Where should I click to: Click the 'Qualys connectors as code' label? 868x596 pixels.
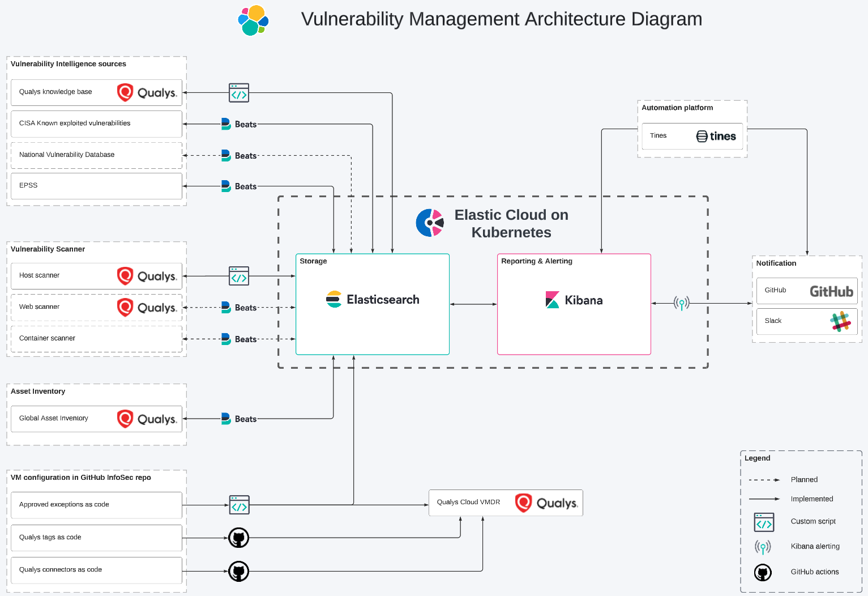(61, 569)
